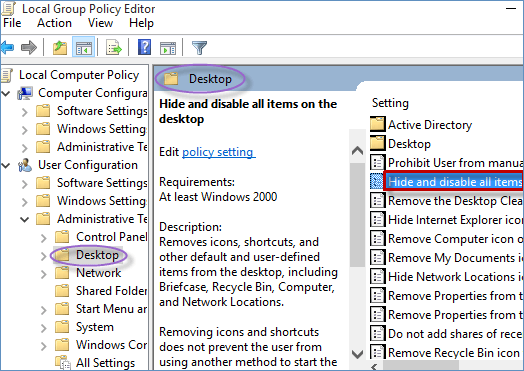
Task: Click the Active Directory folder icon in list
Action: coord(378,124)
